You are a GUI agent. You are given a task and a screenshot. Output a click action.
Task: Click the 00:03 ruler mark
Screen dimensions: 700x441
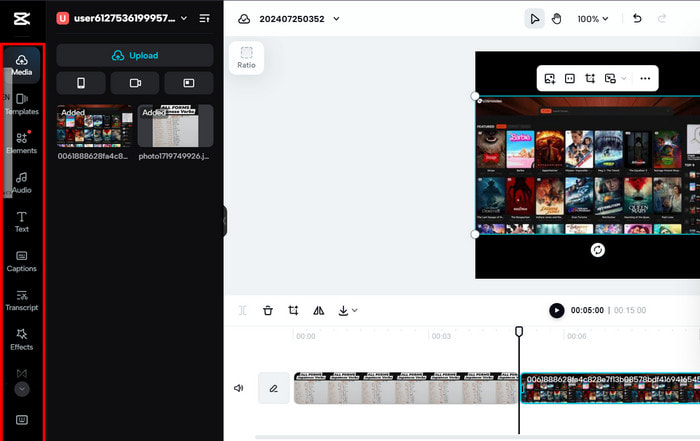click(441, 336)
